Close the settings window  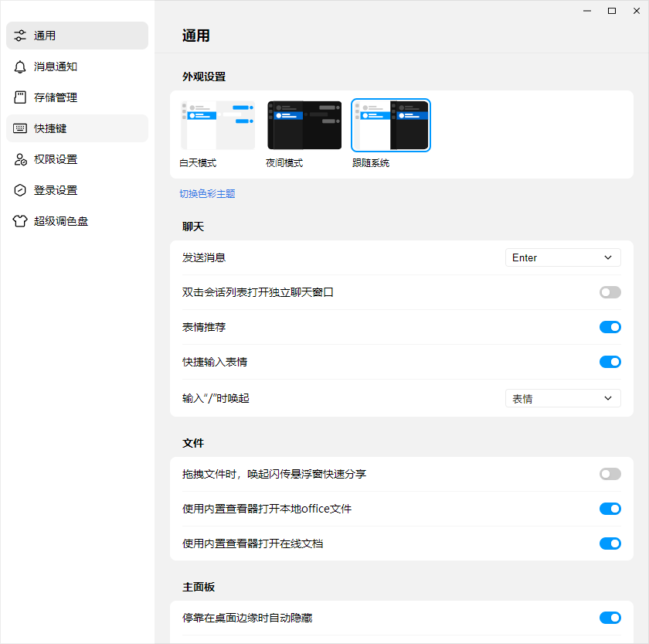(637, 11)
